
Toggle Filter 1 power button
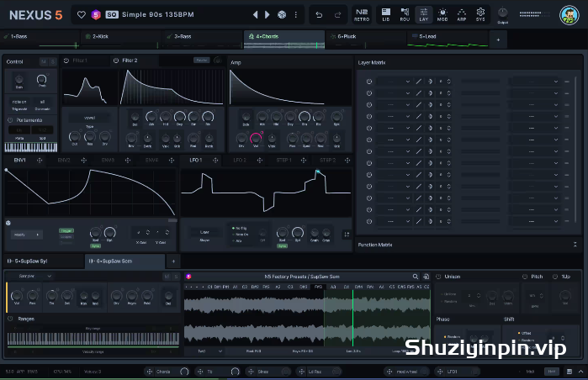pyautogui.click(x=66, y=61)
